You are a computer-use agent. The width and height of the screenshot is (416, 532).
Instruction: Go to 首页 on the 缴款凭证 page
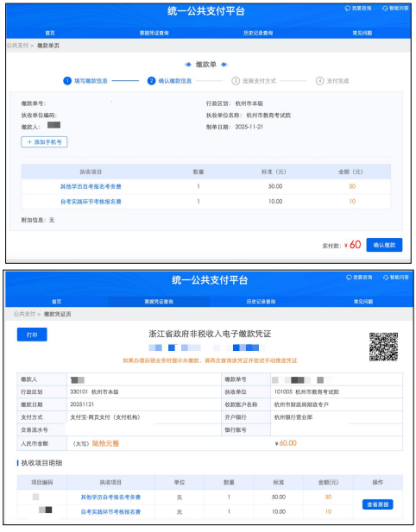click(57, 302)
